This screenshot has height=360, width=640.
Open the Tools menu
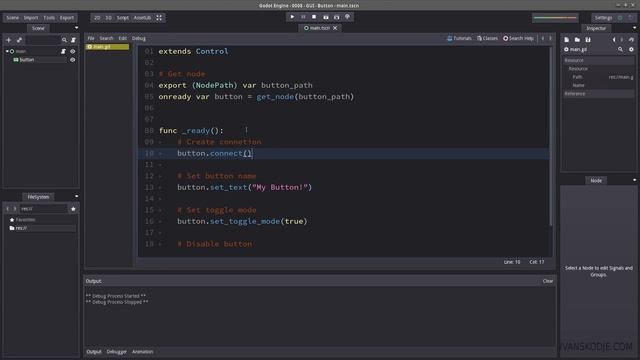point(49,18)
